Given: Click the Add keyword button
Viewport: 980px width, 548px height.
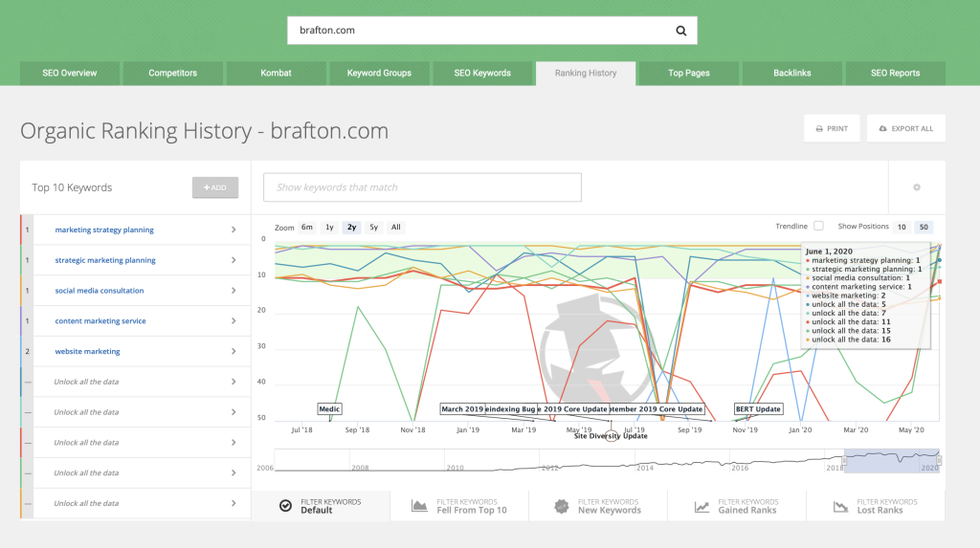Looking at the screenshot, I should coord(215,187).
